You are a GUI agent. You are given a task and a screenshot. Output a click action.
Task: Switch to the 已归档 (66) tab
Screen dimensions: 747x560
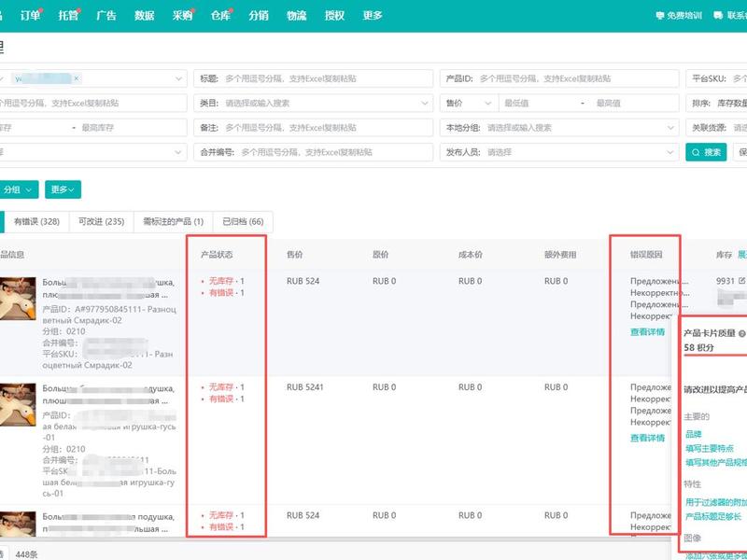[x=243, y=221]
